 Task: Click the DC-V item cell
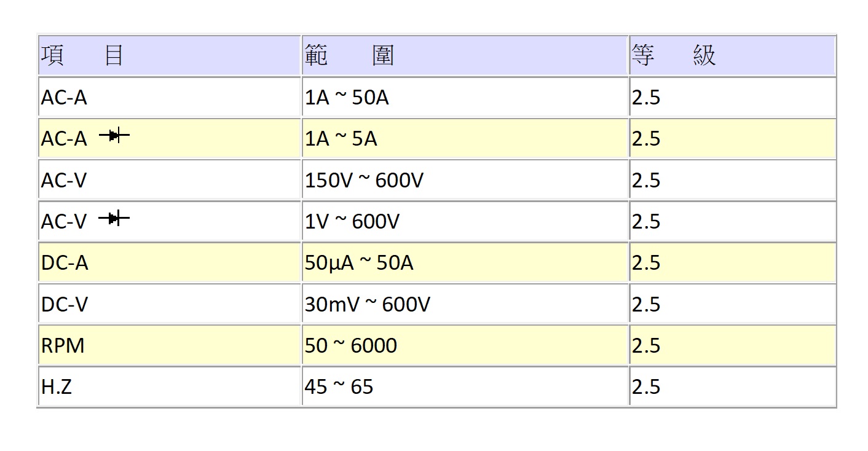coord(65,304)
